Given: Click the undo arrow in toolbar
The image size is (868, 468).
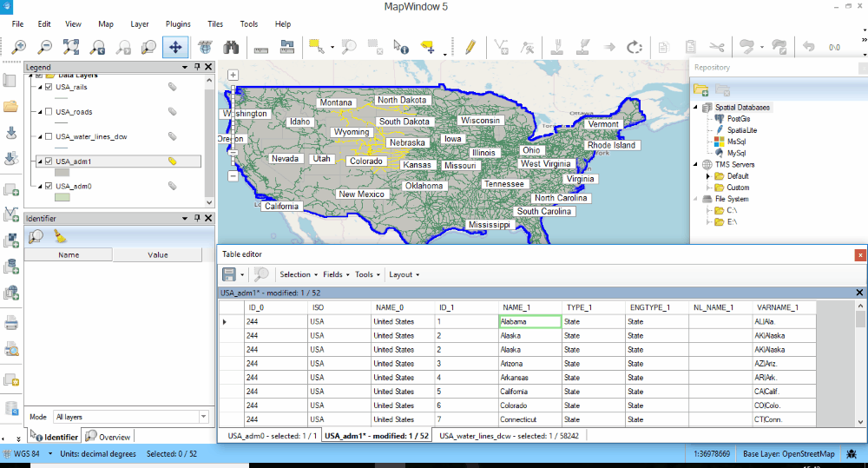Looking at the screenshot, I should (x=808, y=47).
